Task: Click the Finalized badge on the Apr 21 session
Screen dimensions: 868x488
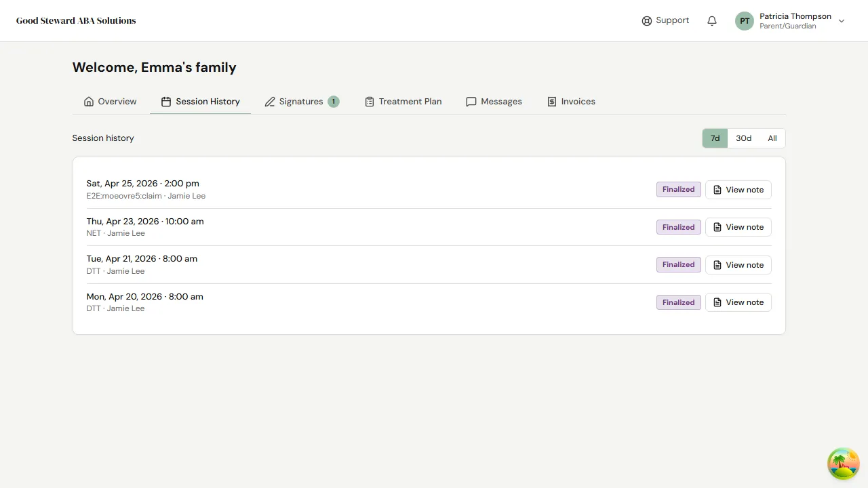Action: [x=678, y=264]
